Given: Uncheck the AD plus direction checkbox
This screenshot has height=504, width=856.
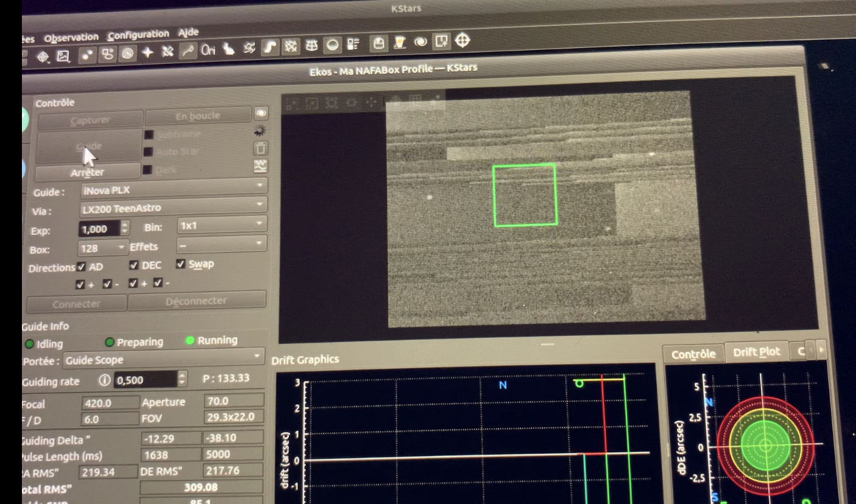Looking at the screenshot, I should [80, 284].
